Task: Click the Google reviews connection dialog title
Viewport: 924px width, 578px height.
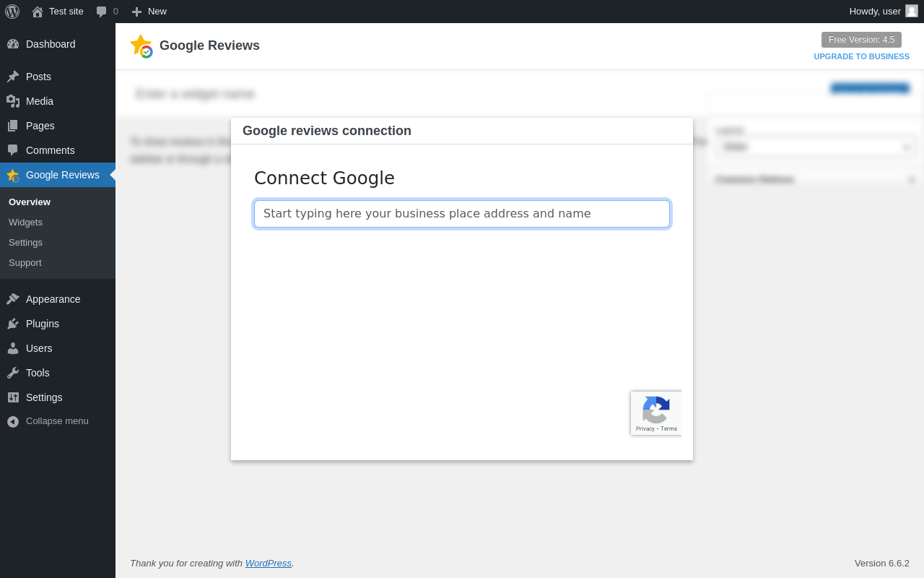Action: coord(327,131)
